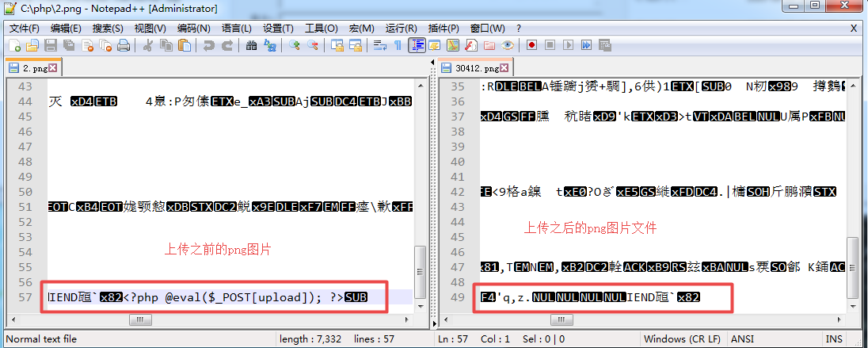This screenshot has width=868, height=348.
Task: Click line number 49 in the right pane
Action: click(458, 297)
